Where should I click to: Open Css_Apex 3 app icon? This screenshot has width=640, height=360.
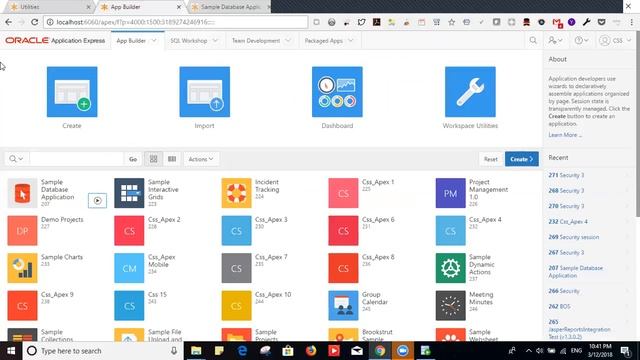click(236, 231)
